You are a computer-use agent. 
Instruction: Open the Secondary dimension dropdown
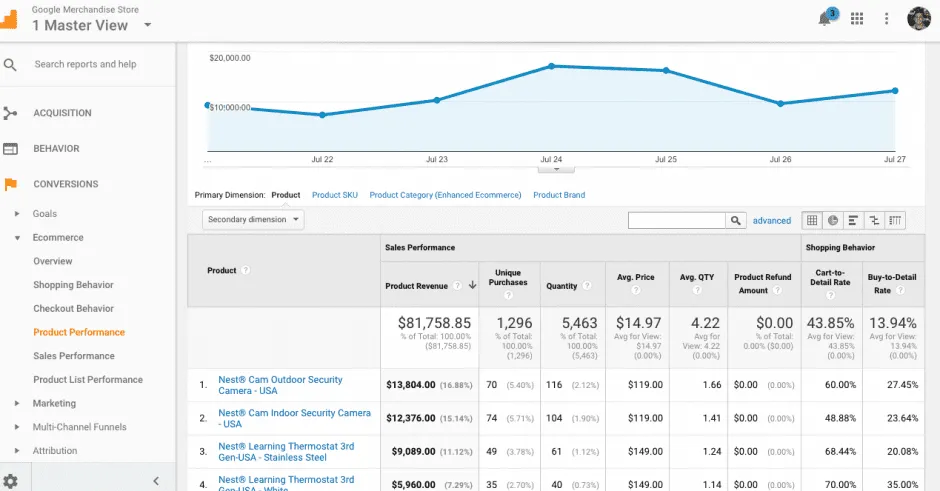click(x=253, y=219)
